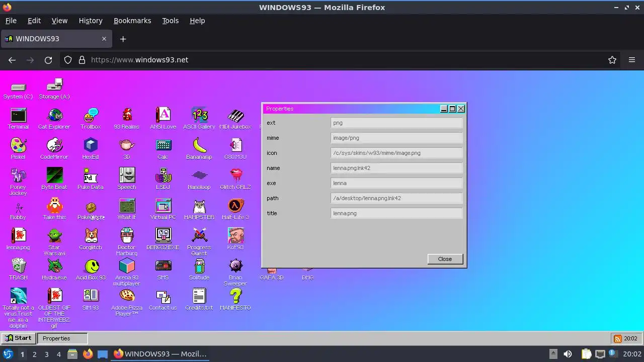Open the History menu
Image resolution: width=644 pixels, height=362 pixels.
tap(91, 21)
